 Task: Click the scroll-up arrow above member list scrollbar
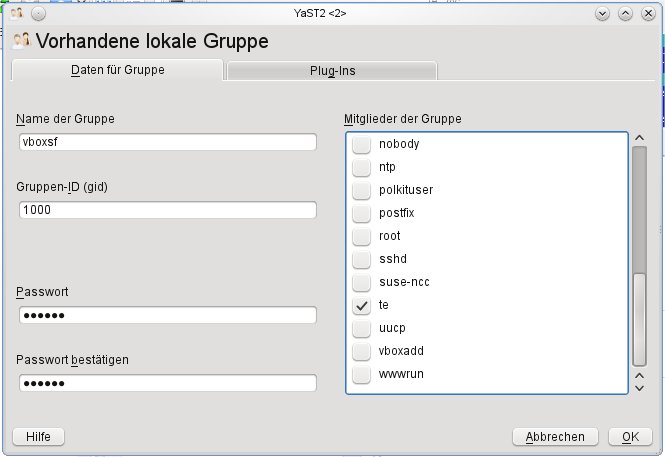(x=640, y=138)
